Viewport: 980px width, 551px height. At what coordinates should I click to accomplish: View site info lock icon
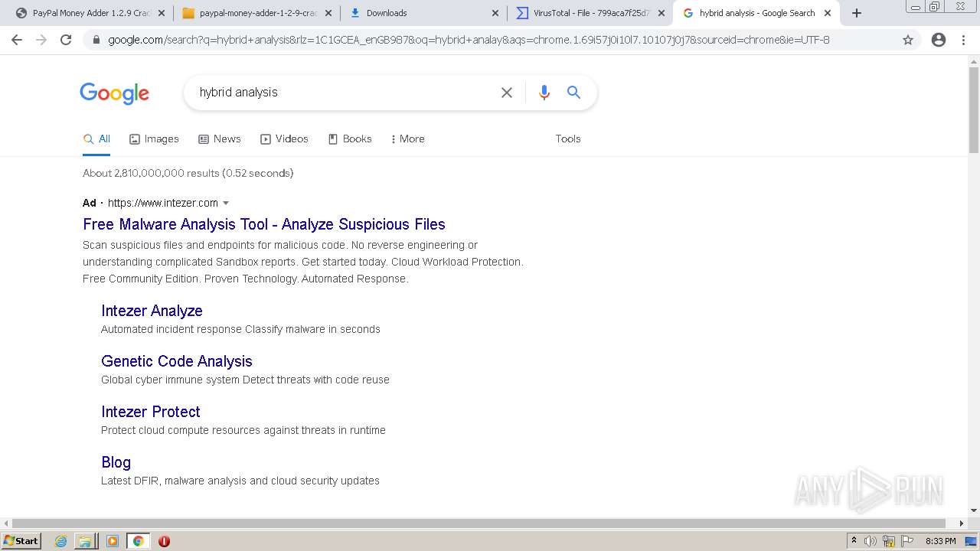96,40
